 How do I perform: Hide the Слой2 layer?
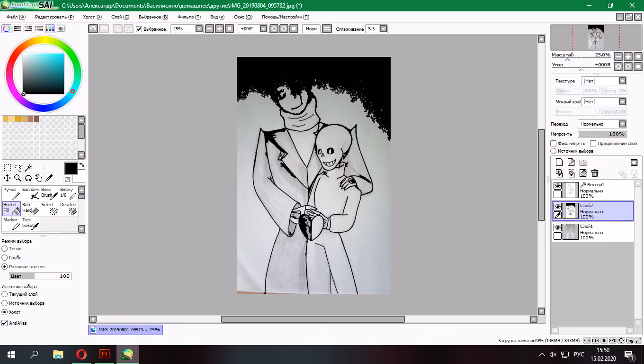[x=557, y=207]
